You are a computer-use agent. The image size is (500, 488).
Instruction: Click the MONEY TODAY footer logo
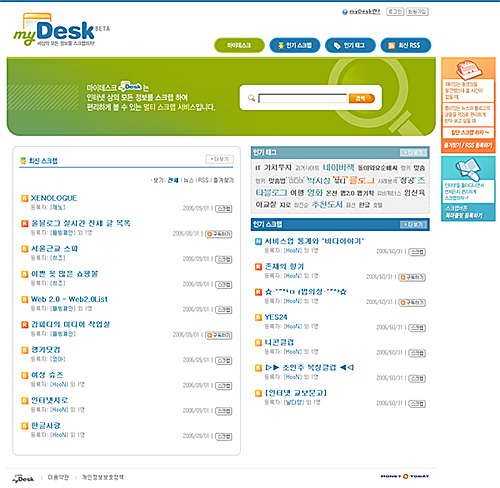pyautogui.click(x=405, y=476)
